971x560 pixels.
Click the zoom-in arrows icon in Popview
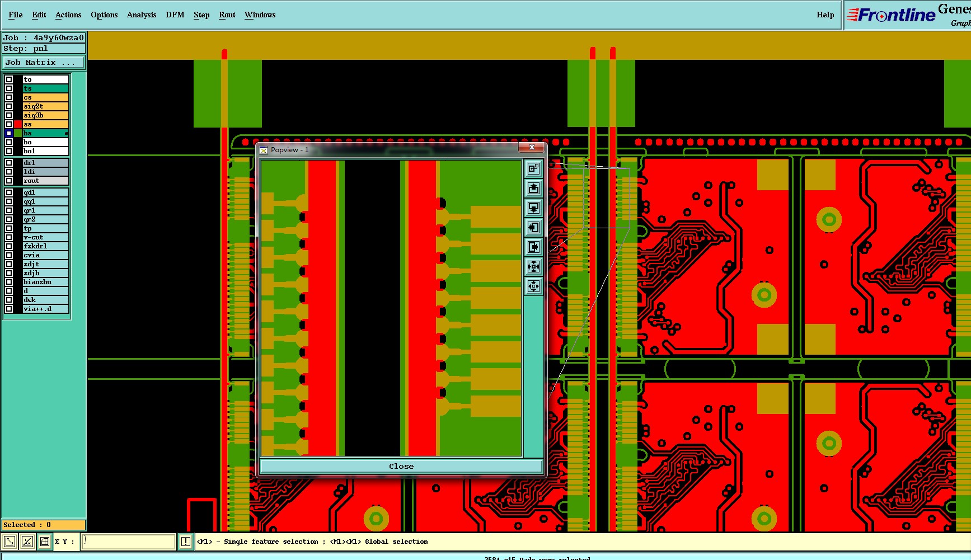point(533,266)
